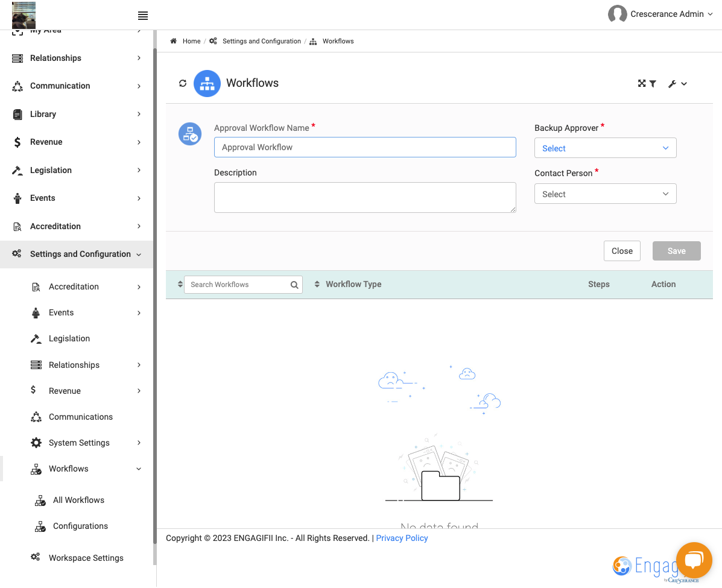The height and width of the screenshot is (588, 722).
Task: Click the System Settings gear icon
Action: (x=36, y=443)
